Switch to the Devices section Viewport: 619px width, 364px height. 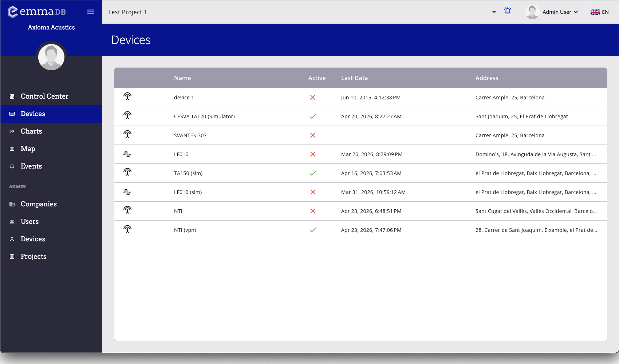33,114
